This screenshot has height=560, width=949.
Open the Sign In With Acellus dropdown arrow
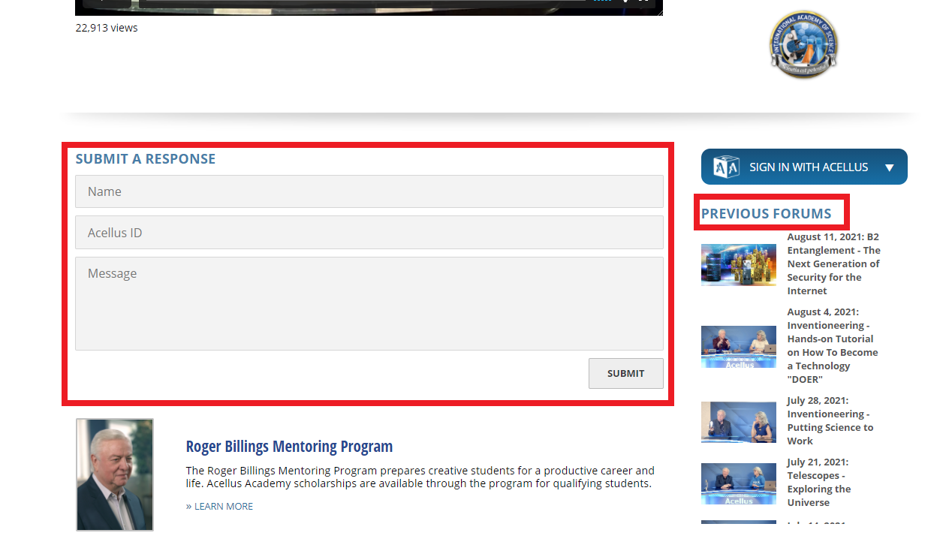(x=889, y=167)
